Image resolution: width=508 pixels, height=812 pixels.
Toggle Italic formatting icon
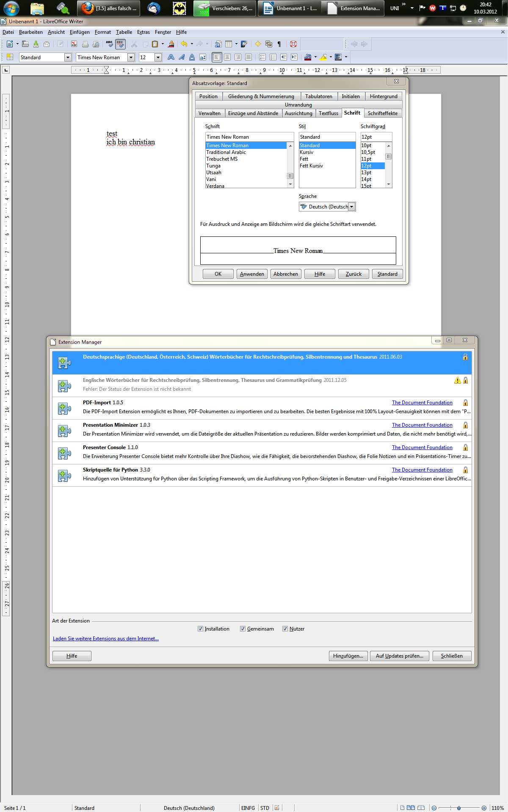[x=182, y=57]
